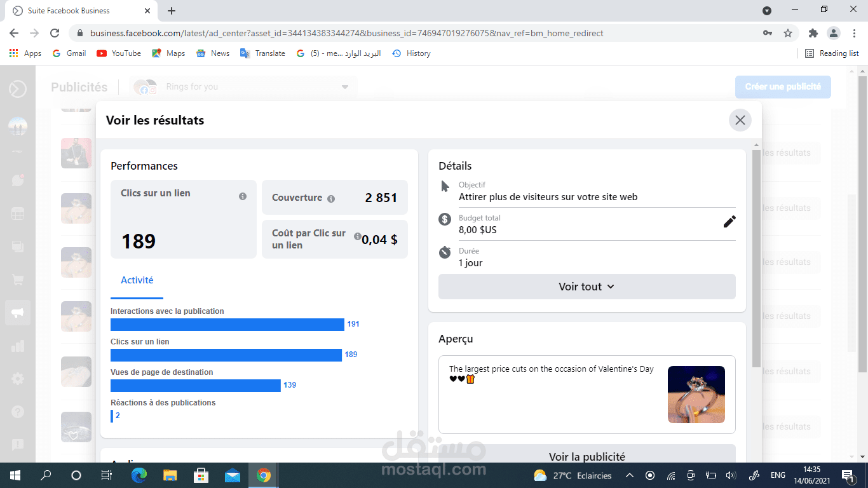Image resolution: width=868 pixels, height=488 pixels.
Task: Open YouTube bookmark
Action: (119, 53)
